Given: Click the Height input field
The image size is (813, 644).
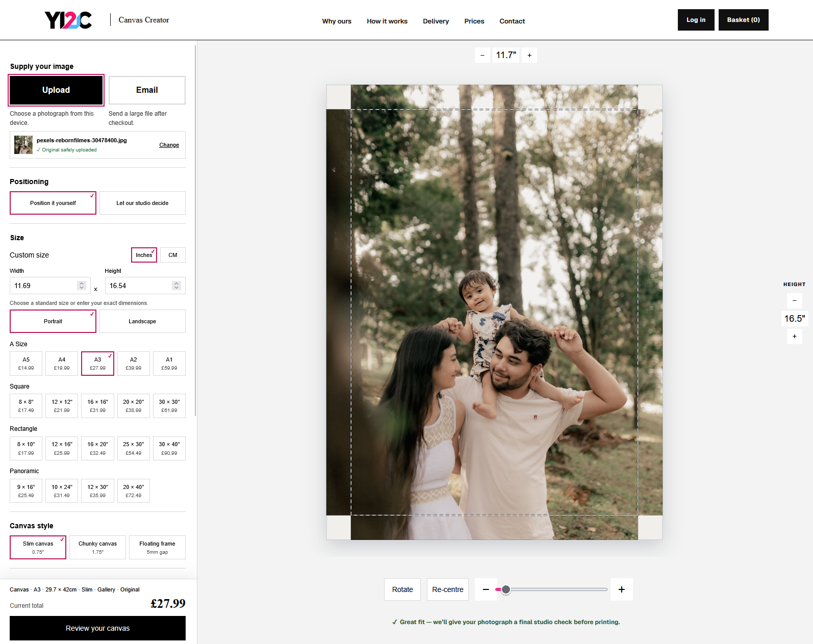Looking at the screenshot, I should (145, 286).
